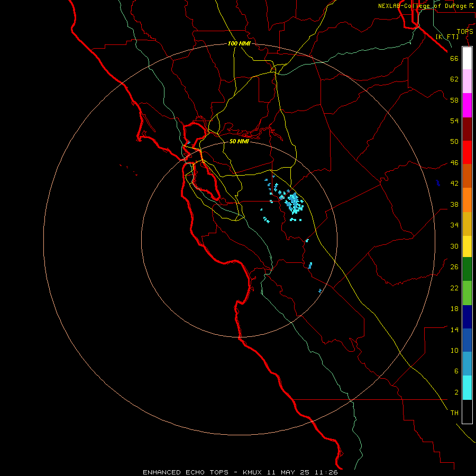Click the "50" scale value on the legend

point(454,142)
